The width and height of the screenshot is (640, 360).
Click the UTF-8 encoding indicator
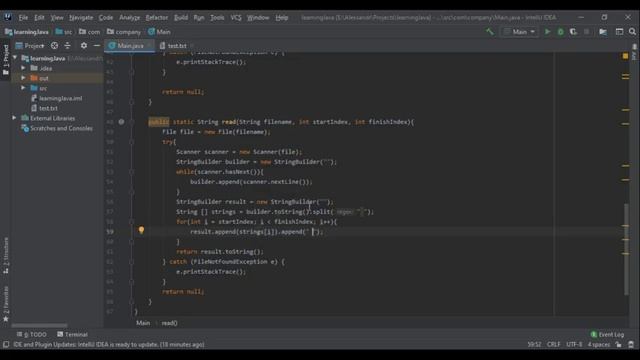(x=574, y=345)
